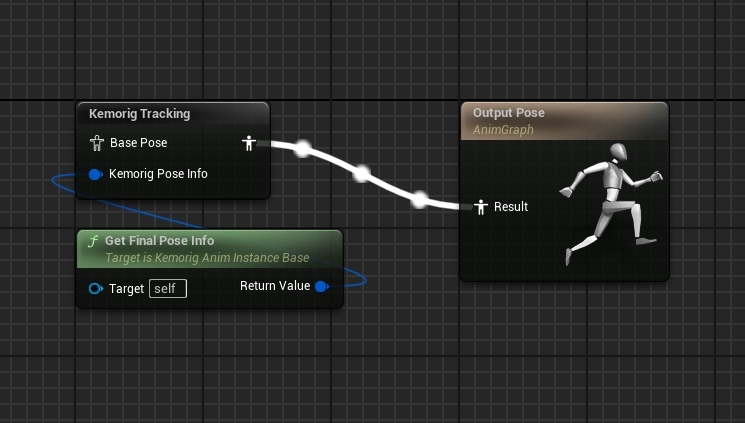Viewport: 745px width, 423px height.
Task: Select the reroute node nearest the Result pin
Action: (420, 199)
